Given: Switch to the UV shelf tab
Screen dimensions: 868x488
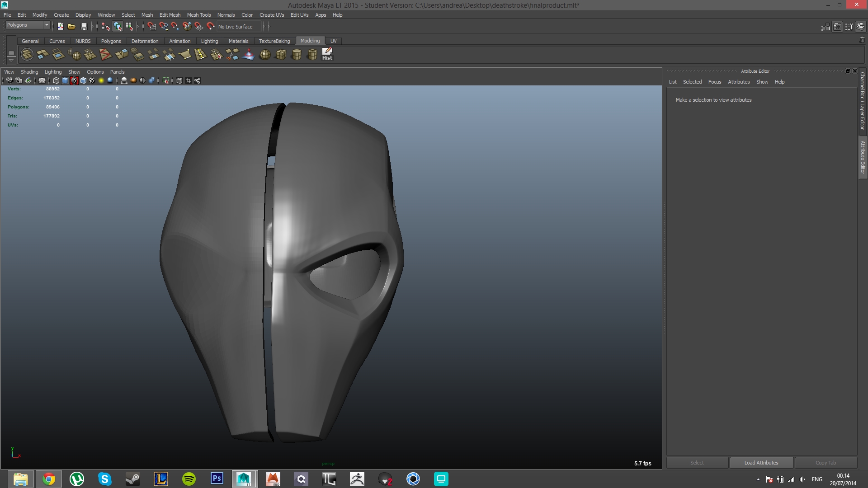Looking at the screenshot, I should 333,41.
